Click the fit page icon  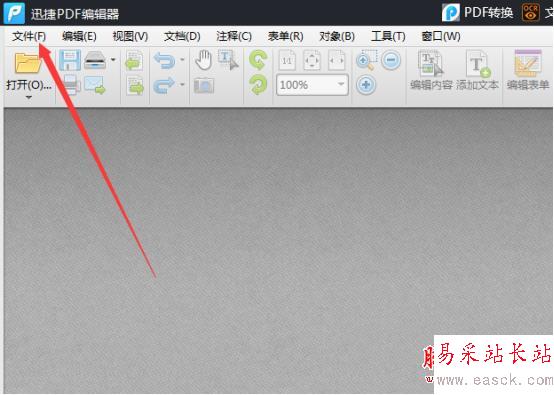point(312,60)
